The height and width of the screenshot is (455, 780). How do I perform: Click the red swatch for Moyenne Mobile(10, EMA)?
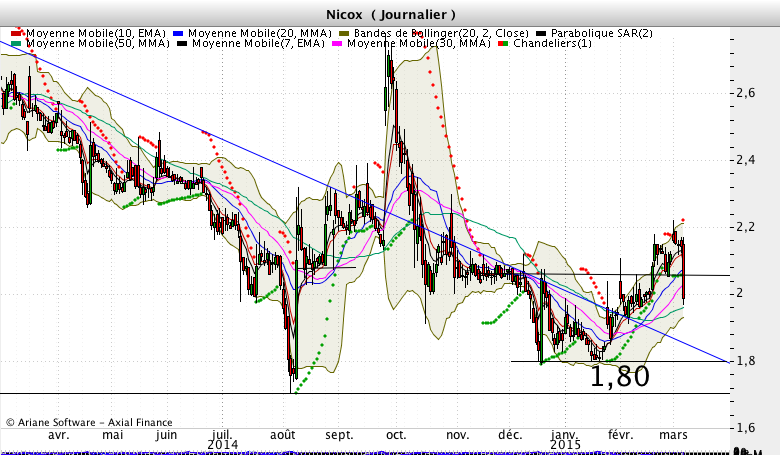click(x=17, y=33)
